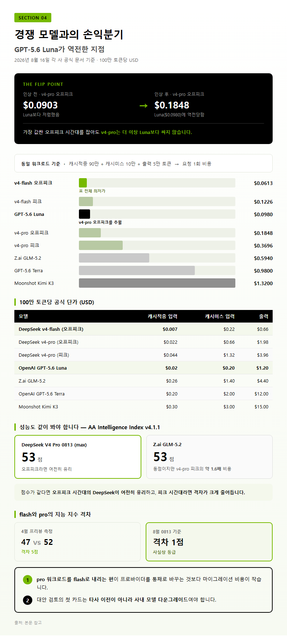Click the green arrow between flip-point prices
This screenshot has width=287, height=644.
143,105
